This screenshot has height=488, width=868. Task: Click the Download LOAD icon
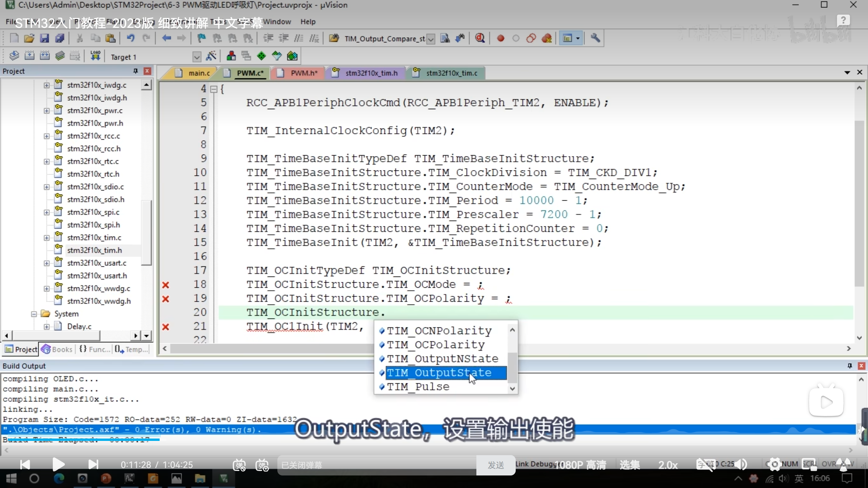[96, 56]
